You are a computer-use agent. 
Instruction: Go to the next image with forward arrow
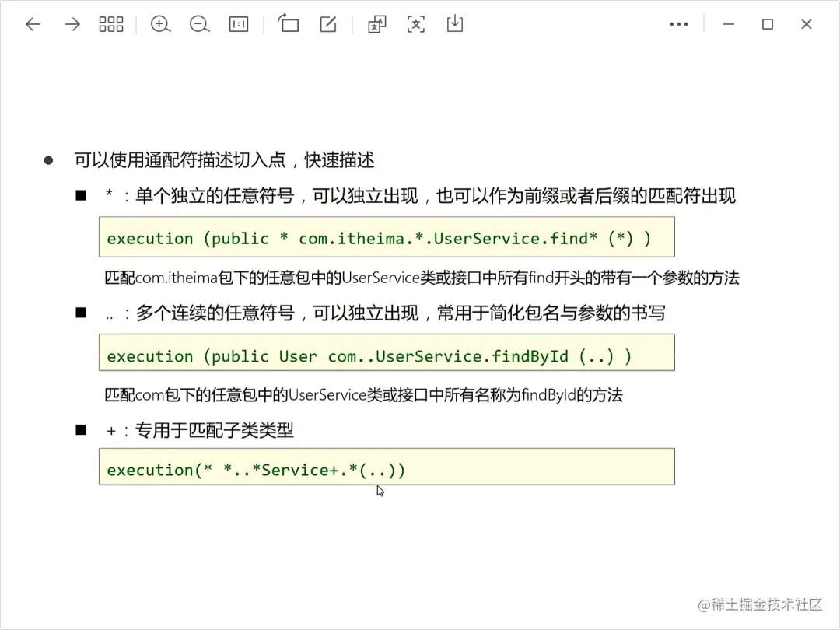coord(72,24)
